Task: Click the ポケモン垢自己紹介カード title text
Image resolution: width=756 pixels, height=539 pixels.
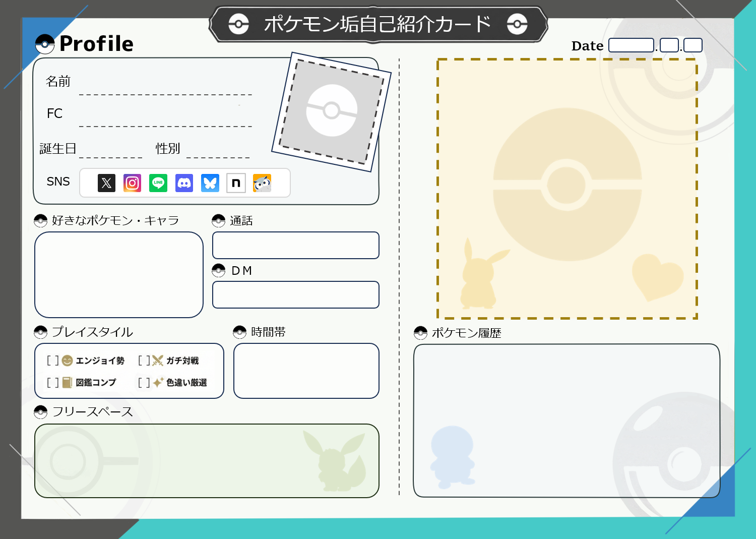Action: 377,24
